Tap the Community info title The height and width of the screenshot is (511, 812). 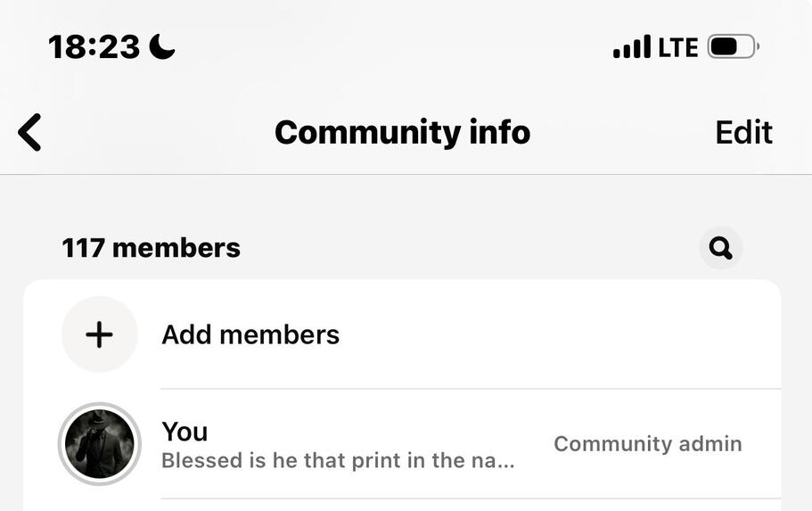pyautogui.click(x=402, y=132)
